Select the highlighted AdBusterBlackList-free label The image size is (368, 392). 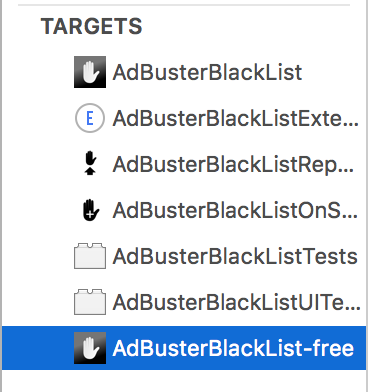tap(233, 348)
